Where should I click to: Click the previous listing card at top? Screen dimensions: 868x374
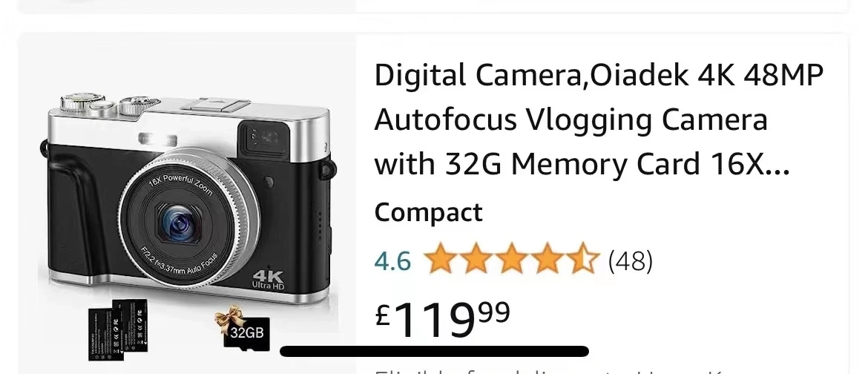coord(434,5)
